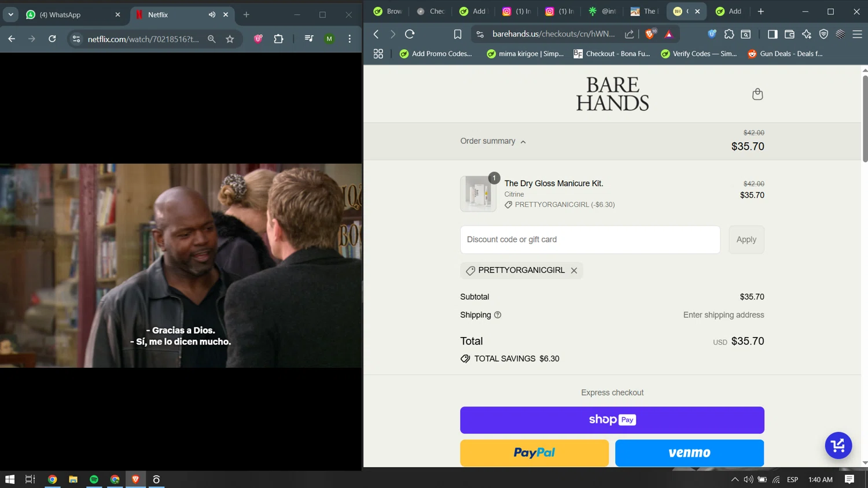Choose Venmo express checkout
Image resolution: width=868 pixels, height=488 pixels.
click(x=689, y=453)
